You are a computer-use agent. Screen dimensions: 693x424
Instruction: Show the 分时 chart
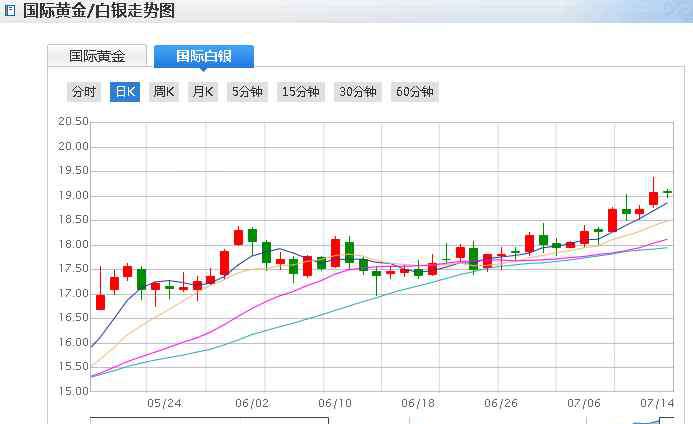[x=84, y=92]
